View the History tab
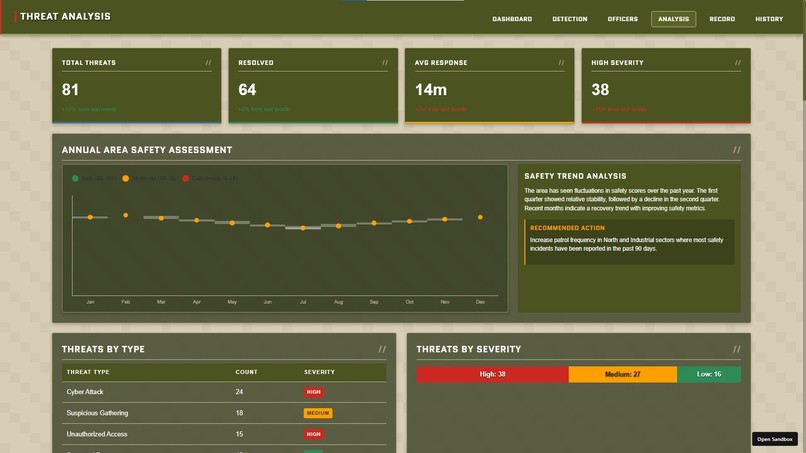Screen dimensions: 806x453 [769, 19]
